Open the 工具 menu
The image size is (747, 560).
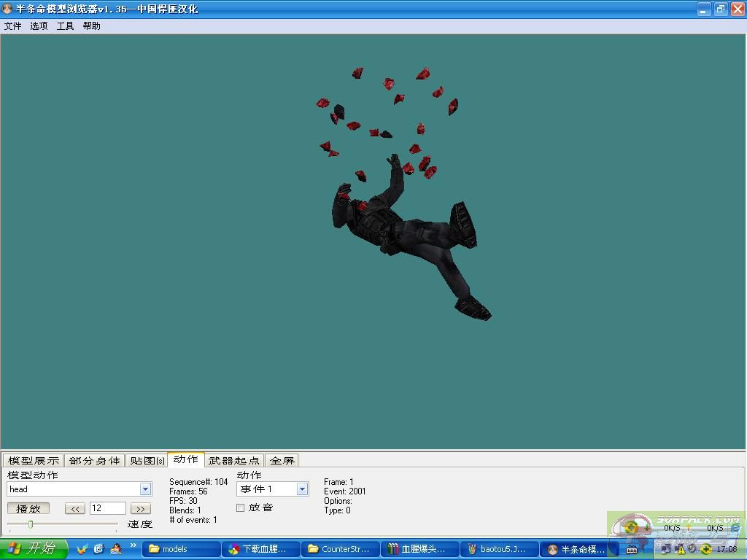point(65,26)
